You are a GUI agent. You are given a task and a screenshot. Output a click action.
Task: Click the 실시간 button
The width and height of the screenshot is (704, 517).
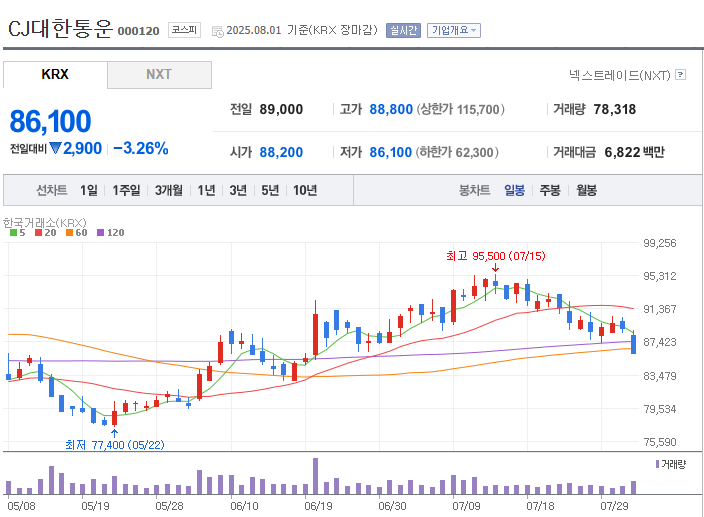(403, 31)
